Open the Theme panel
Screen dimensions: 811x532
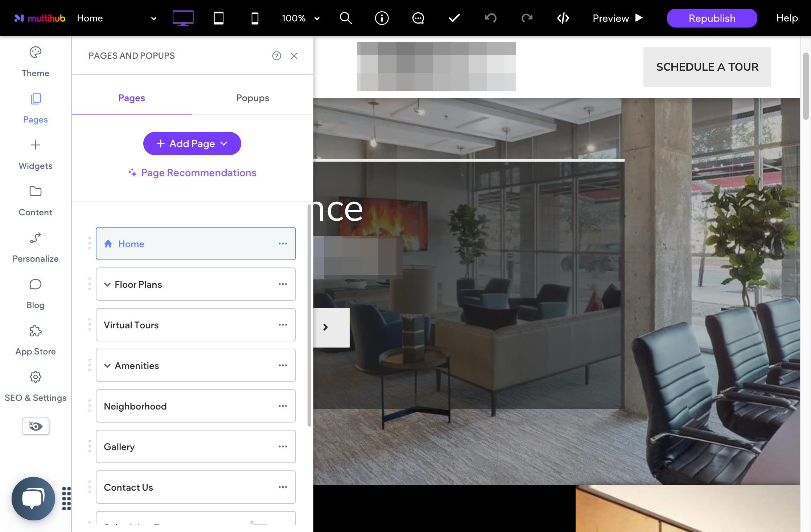click(36, 62)
